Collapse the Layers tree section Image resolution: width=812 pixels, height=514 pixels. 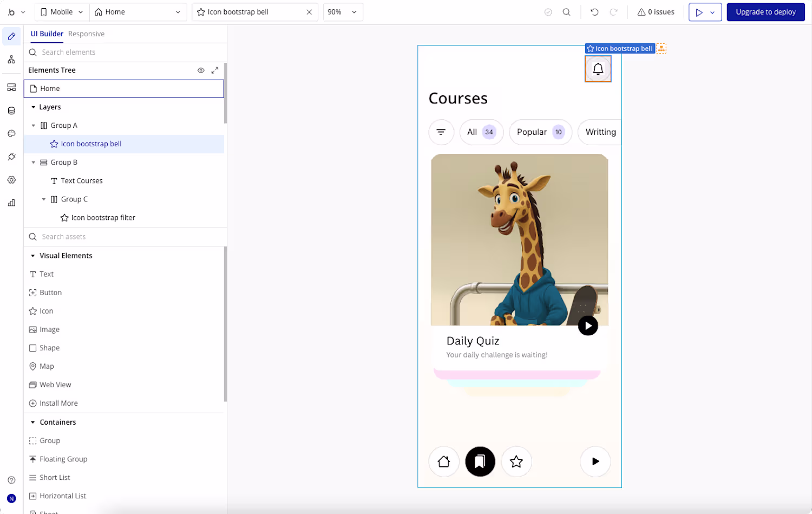pyautogui.click(x=33, y=107)
